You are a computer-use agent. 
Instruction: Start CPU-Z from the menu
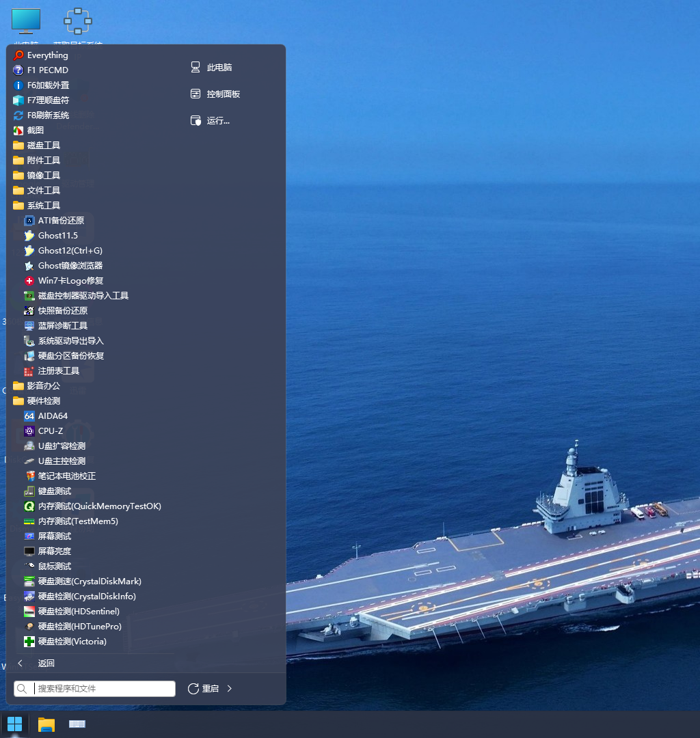click(x=51, y=431)
